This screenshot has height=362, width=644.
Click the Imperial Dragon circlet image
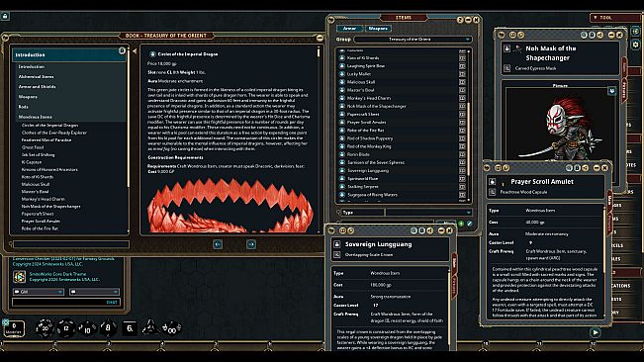point(230,205)
